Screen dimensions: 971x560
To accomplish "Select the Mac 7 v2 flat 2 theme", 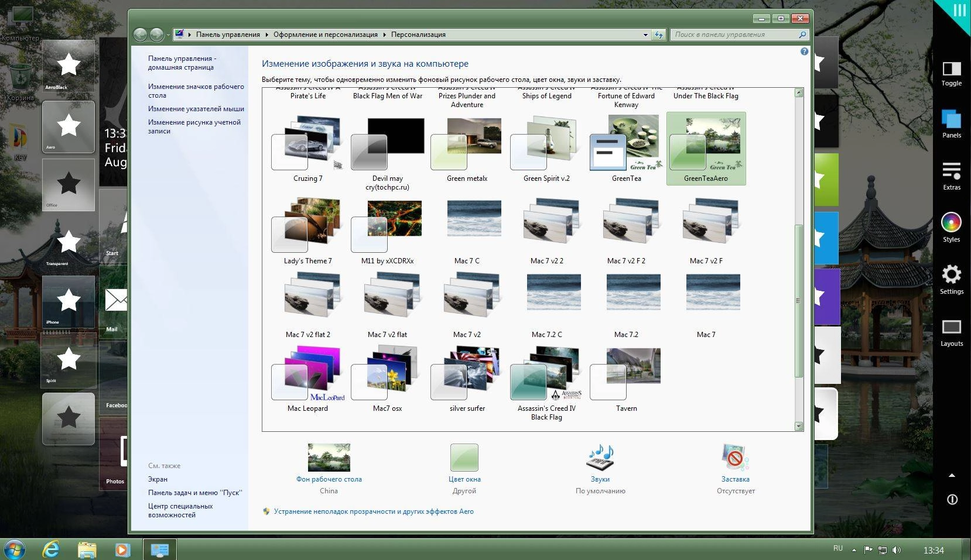I will 307,305.
